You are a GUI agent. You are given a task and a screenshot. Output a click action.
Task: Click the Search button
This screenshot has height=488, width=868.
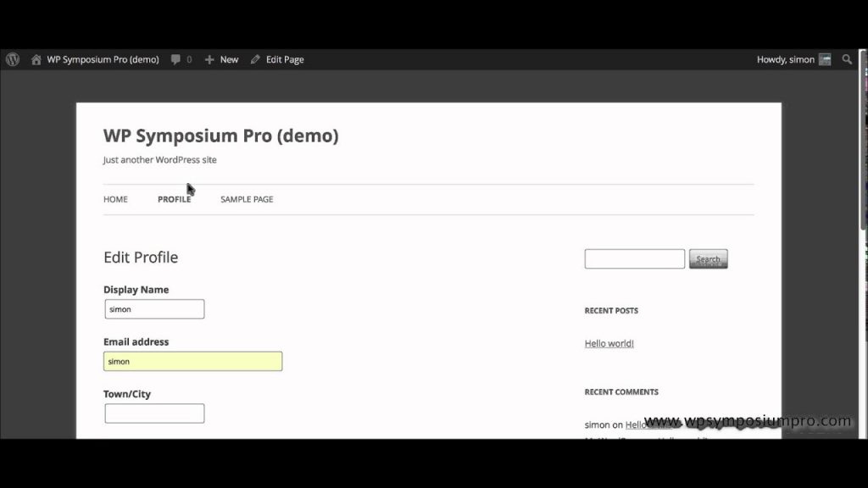click(708, 259)
